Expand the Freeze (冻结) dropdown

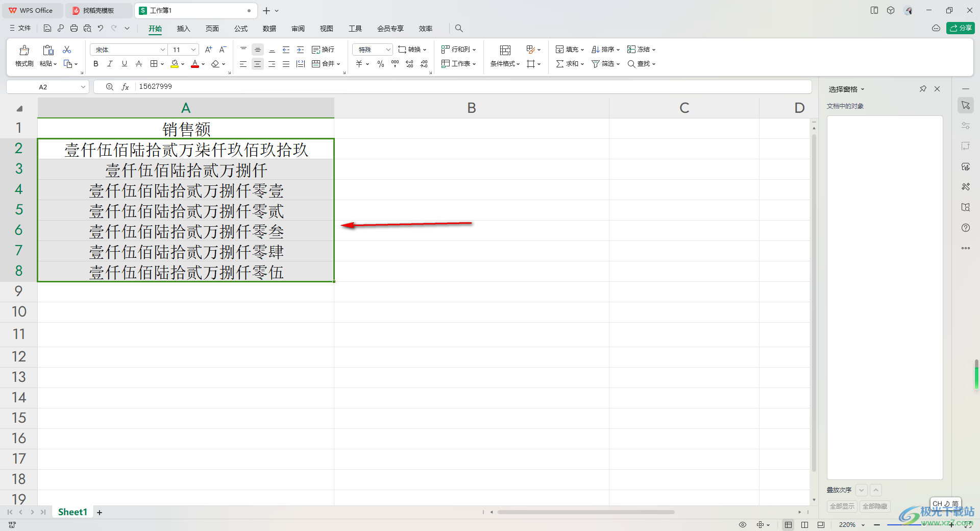(654, 50)
